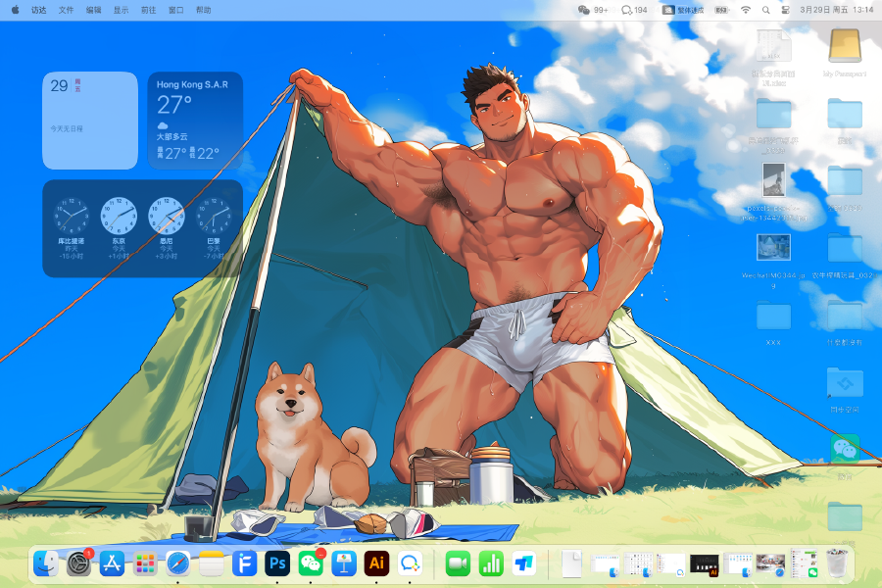Screen dimensions: 882x588
Task: Open Control Center in the menu bar
Action: [786, 9]
